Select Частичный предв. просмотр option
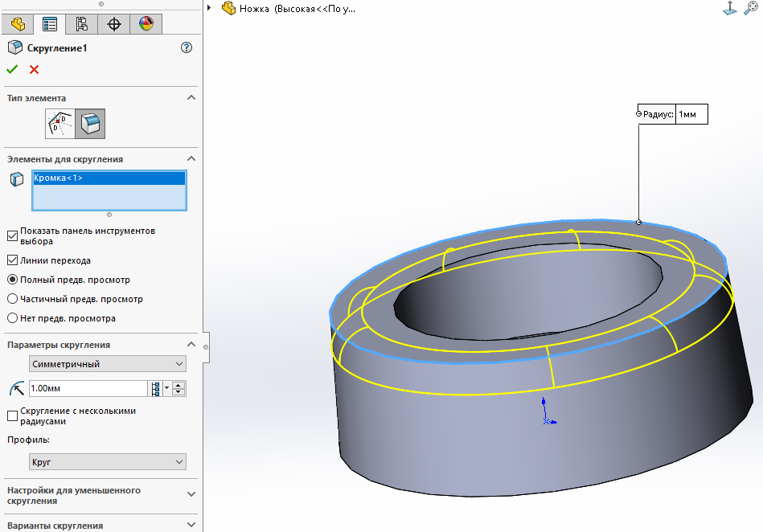The width and height of the screenshot is (763, 532). (x=12, y=299)
